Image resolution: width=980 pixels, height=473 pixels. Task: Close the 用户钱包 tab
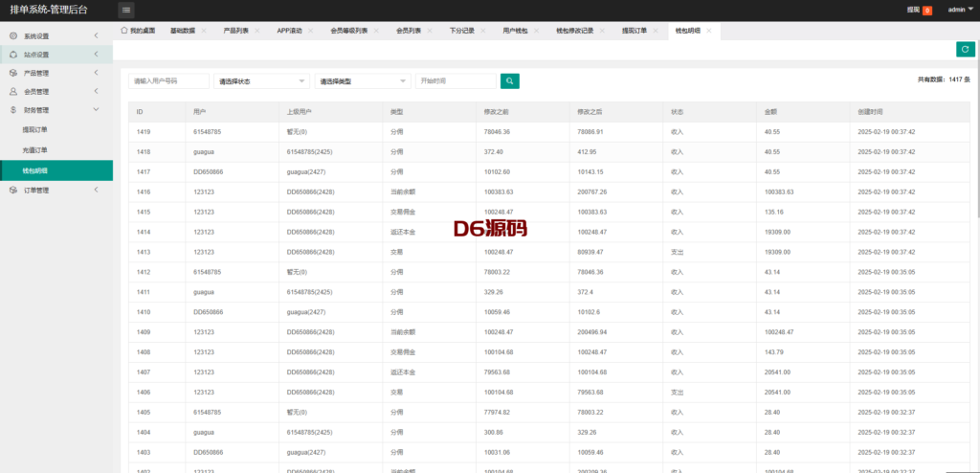click(x=536, y=31)
